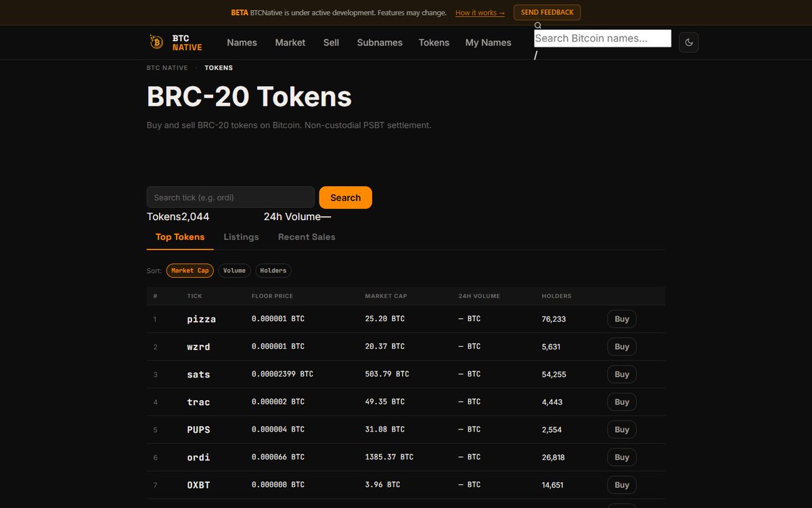Open the Subnames nav item

click(x=380, y=43)
